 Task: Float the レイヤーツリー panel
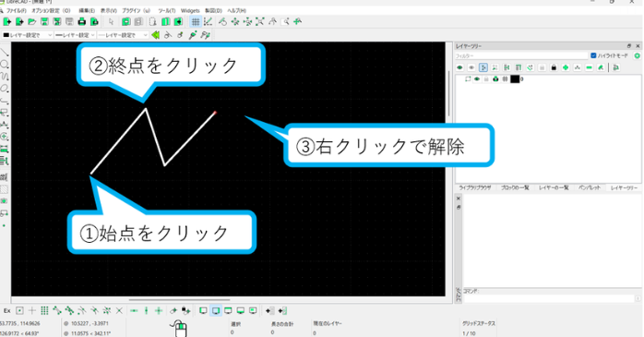tap(629, 46)
